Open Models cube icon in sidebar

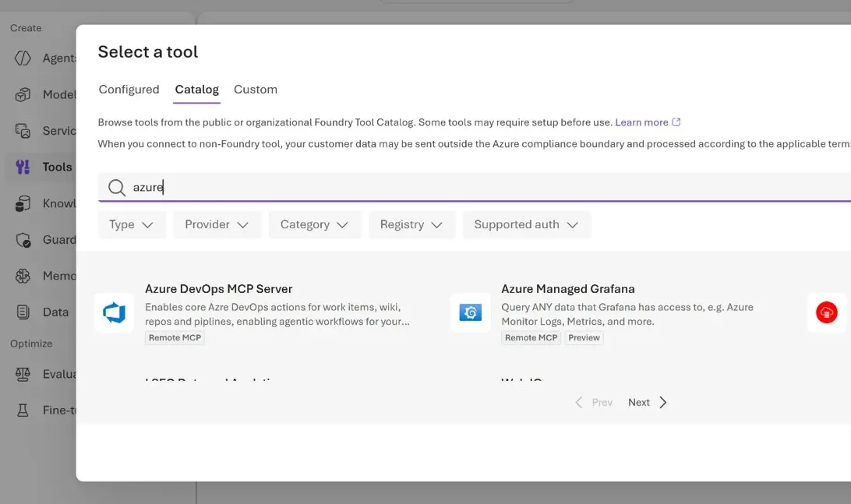click(x=23, y=94)
